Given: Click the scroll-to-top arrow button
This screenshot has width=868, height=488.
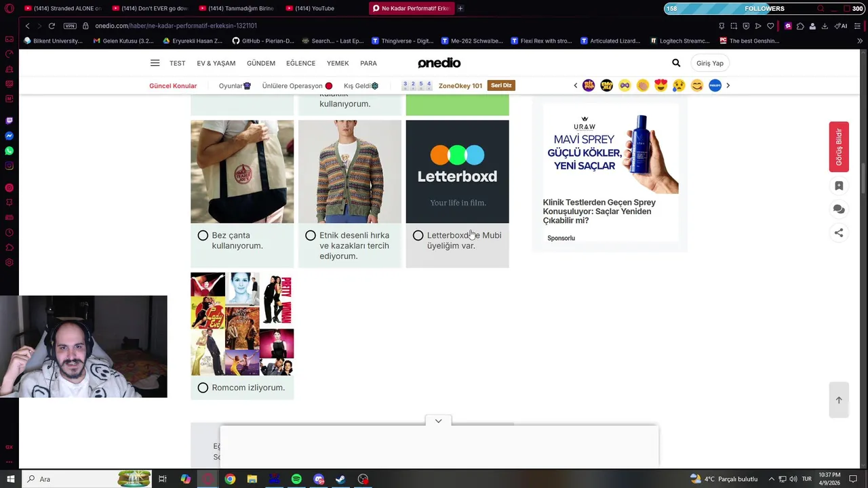Looking at the screenshot, I should click(839, 400).
